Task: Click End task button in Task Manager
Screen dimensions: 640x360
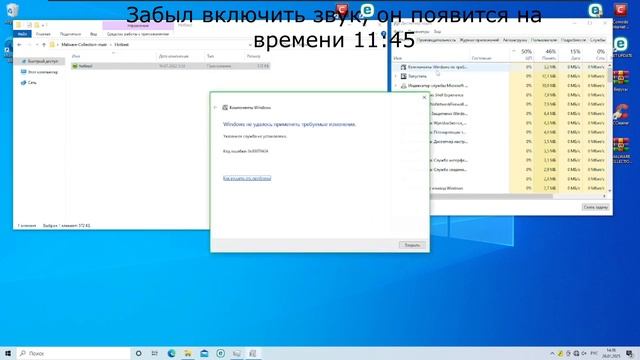Action: (x=596, y=207)
